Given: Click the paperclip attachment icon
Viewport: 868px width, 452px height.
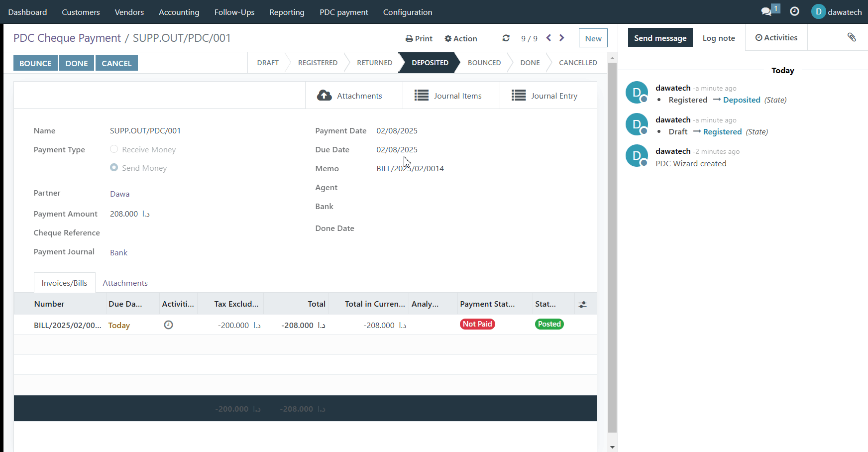Looking at the screenshot, I should pos(852,37).
